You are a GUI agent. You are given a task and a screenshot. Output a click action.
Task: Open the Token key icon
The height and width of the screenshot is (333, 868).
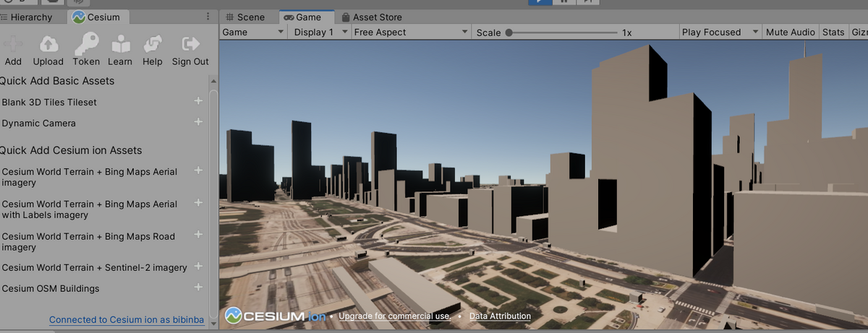click(86, 44)
